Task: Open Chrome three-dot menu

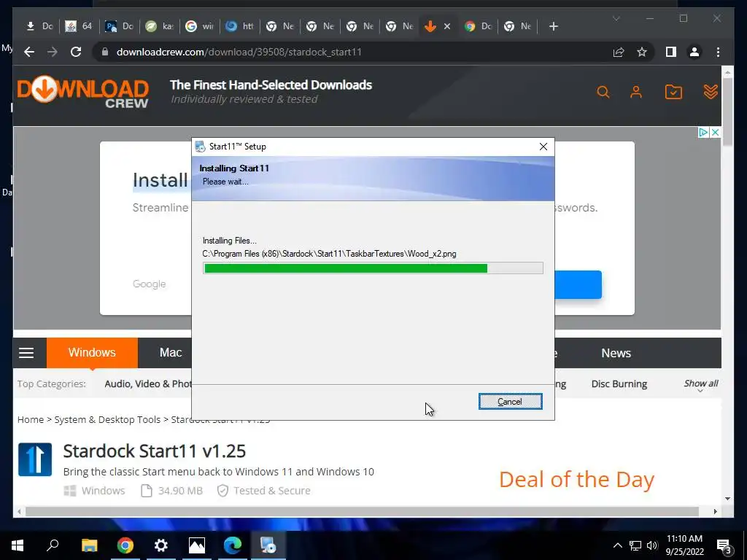Action: pos(718,52)
